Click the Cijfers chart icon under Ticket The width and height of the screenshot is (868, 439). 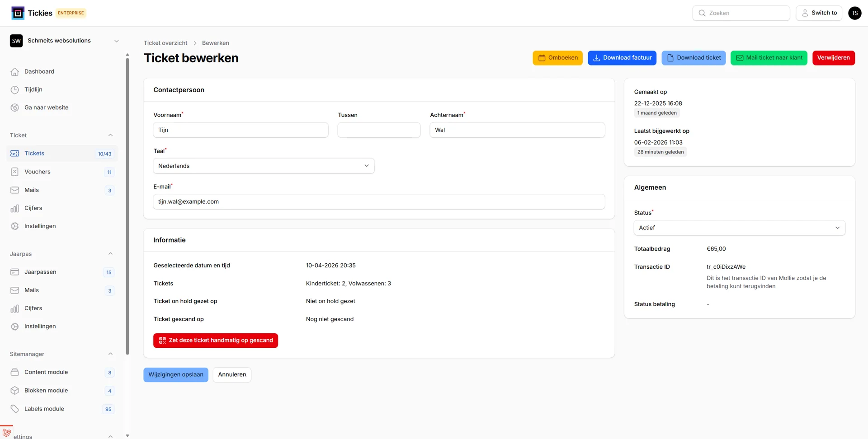pyautogui.click(x=15, y=208)
